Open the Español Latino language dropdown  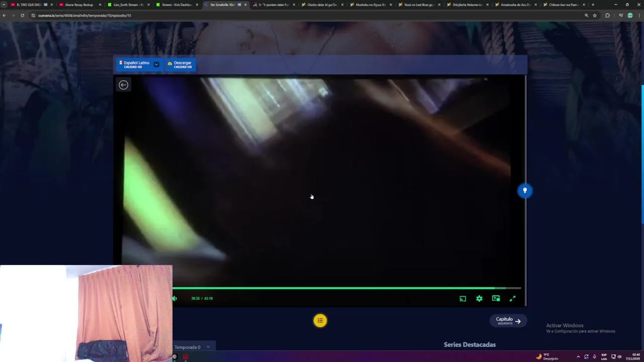(x=139, y=64)
